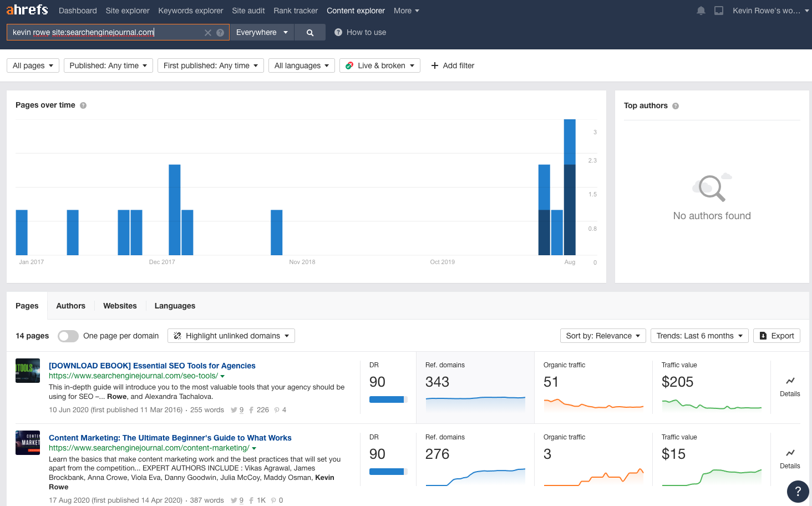Open the Sort by: Relevance dropdown
Screen dimensions: 812x506
(x=603, y=336)
